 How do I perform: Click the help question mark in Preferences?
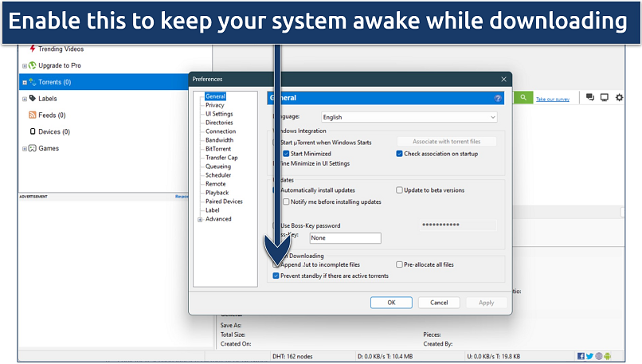498,98
